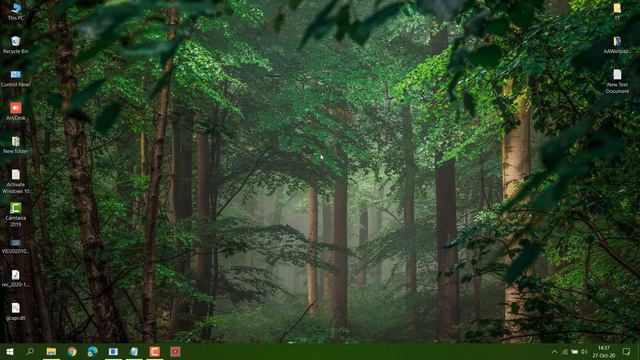The width and height of the screenshot is (640, 360).
Task: Select the Camtasia 2019 shortcut
Action: point(16,215)
